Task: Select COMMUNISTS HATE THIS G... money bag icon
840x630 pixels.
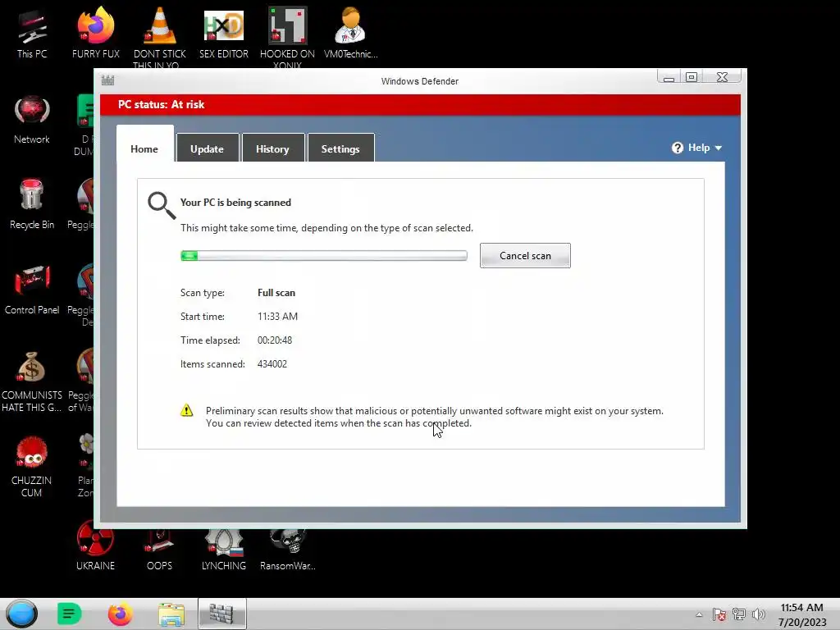Action: point(32,381)
